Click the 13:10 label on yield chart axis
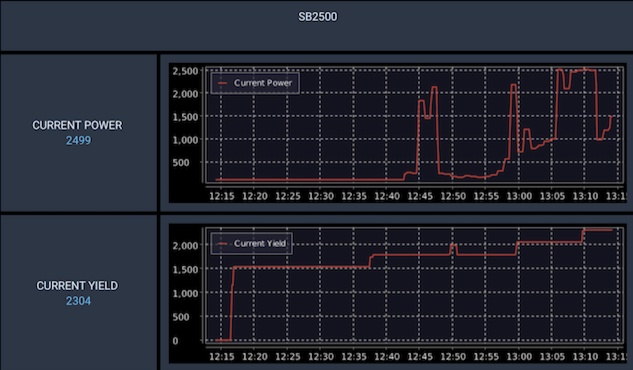 (585, 357)
